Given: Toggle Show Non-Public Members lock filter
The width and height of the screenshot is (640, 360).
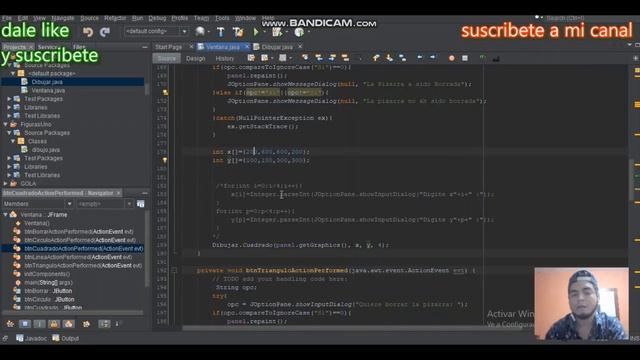Looking at the screenshot, I should pyautogui.click(x=54, y=324).
